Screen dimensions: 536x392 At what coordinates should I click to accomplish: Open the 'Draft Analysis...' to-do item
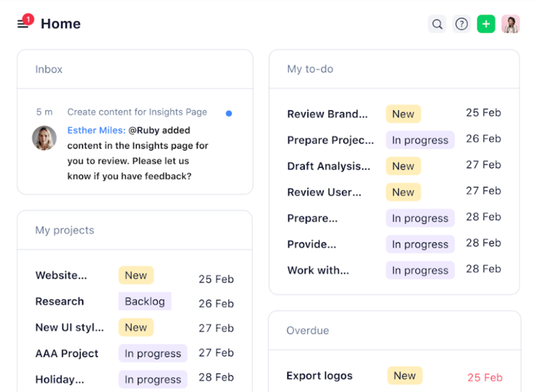pyautogui.click(x=328, y=166)
